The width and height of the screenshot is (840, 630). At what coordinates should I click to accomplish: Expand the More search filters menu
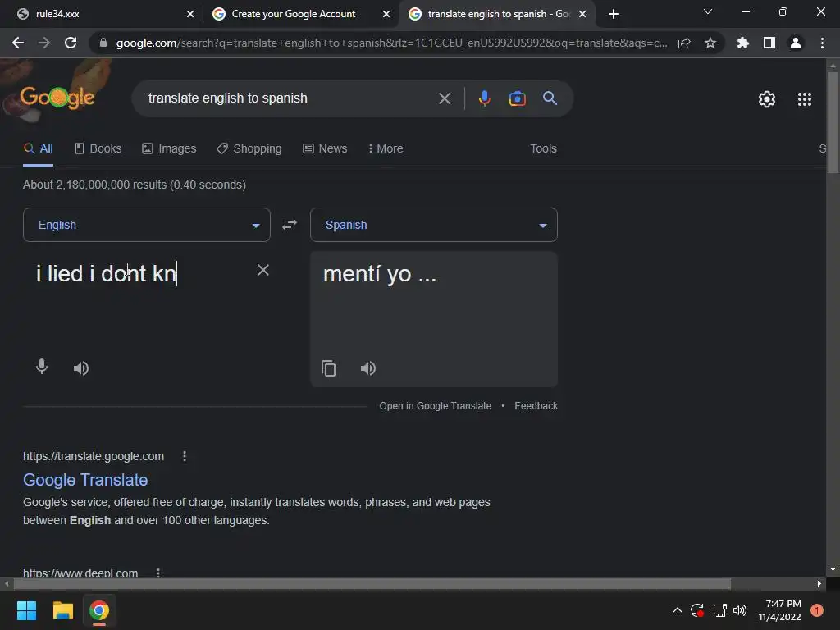click(x=386, y=148)
